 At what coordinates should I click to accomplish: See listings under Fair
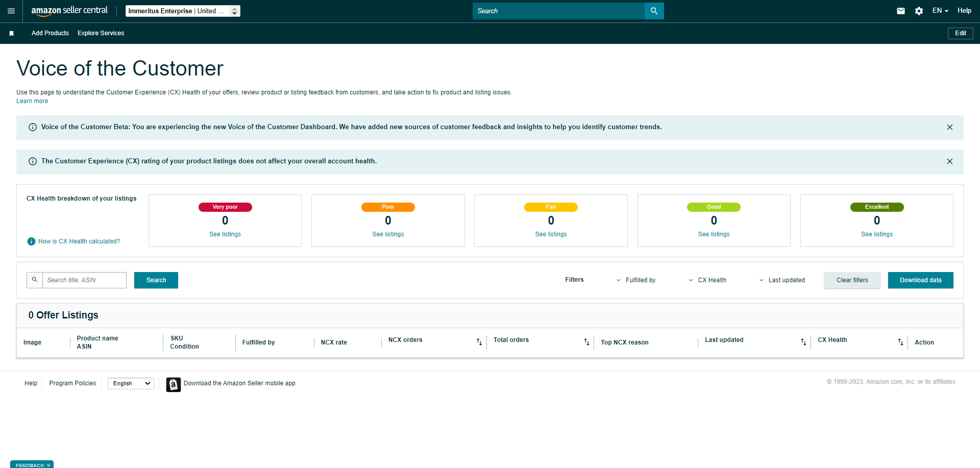point(551,234)
